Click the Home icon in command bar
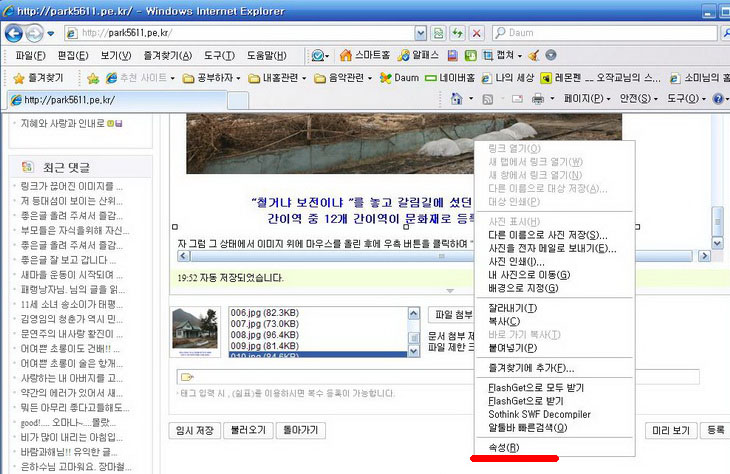 (457, 99)
